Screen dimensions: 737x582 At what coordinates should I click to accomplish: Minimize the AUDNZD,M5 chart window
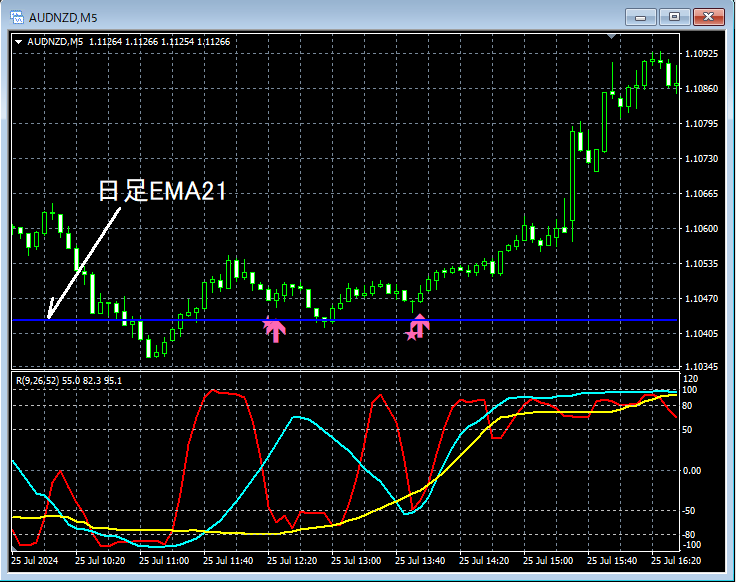641,17
